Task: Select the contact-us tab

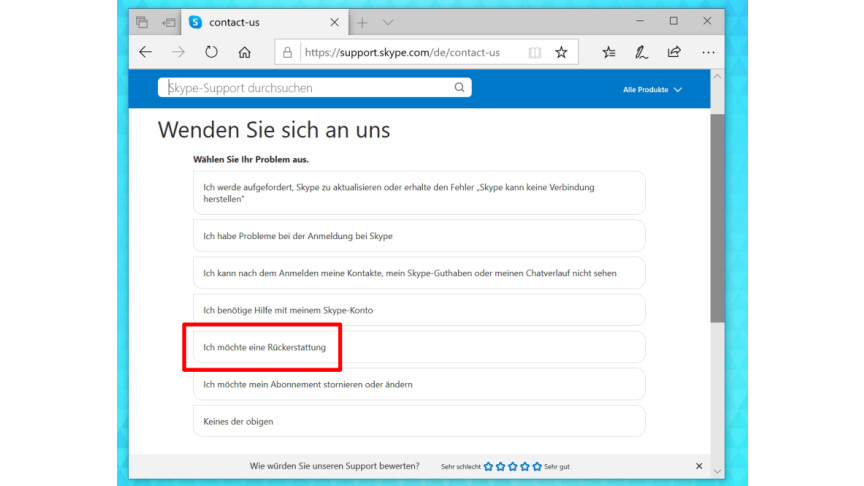Action: point(264,22)
